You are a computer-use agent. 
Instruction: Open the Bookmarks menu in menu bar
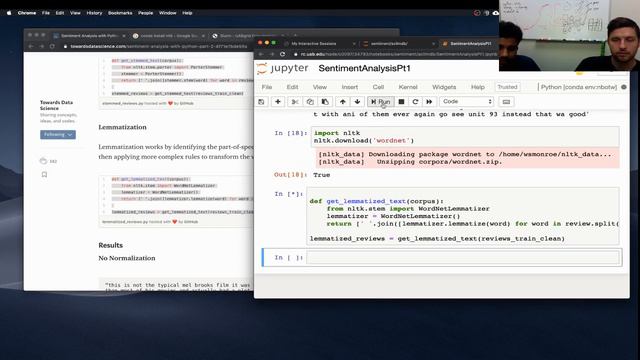(x=120, y=13)
